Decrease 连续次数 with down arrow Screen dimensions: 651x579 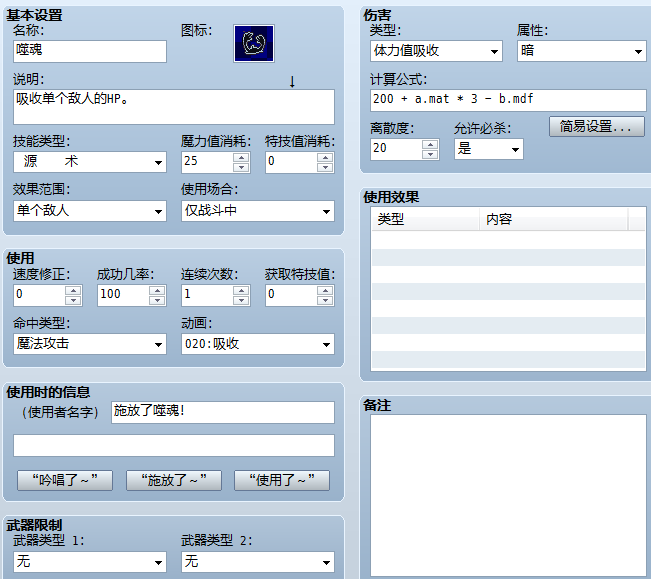pyautogui.click(x=241, y=300)
